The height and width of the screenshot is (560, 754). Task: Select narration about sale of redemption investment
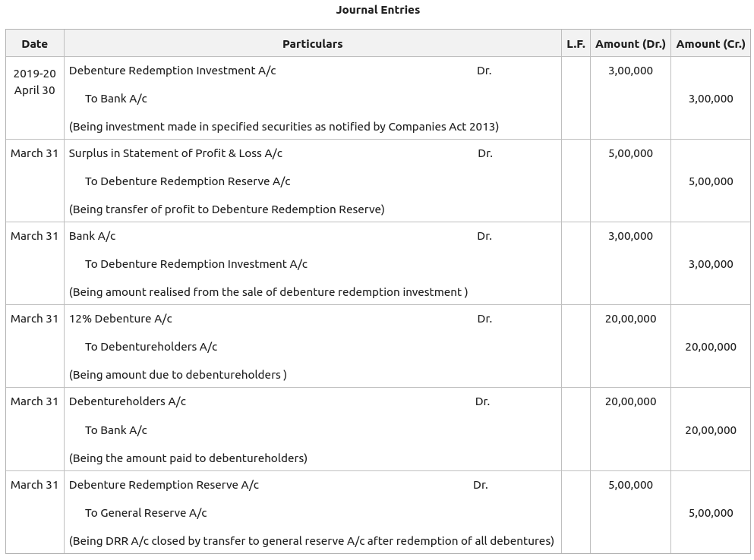tap(268, 292)
